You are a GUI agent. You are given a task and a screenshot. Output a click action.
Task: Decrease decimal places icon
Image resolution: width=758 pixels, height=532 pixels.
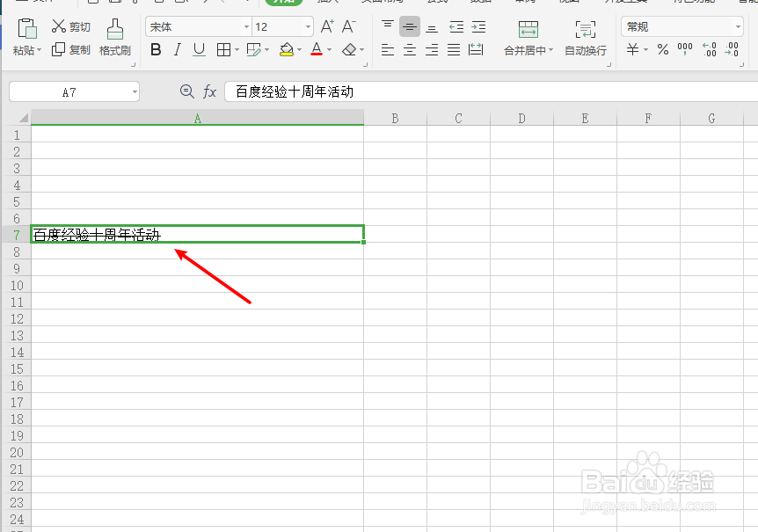[732, 49]
